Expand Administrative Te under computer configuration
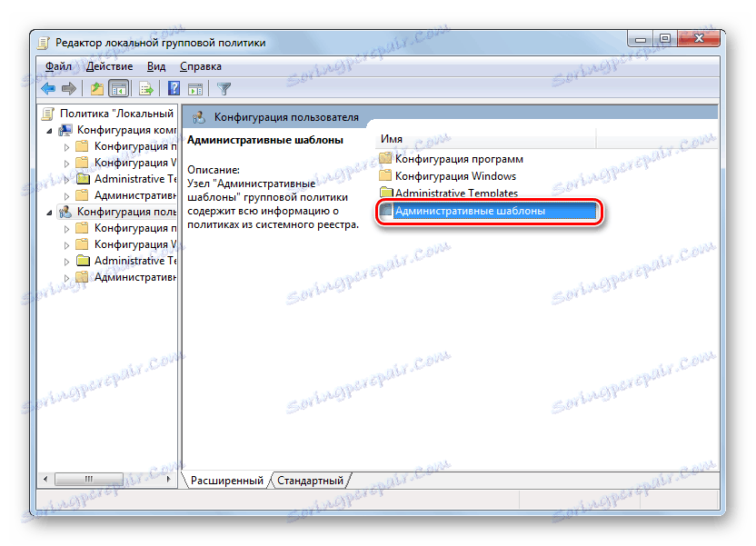 (66, 180)
